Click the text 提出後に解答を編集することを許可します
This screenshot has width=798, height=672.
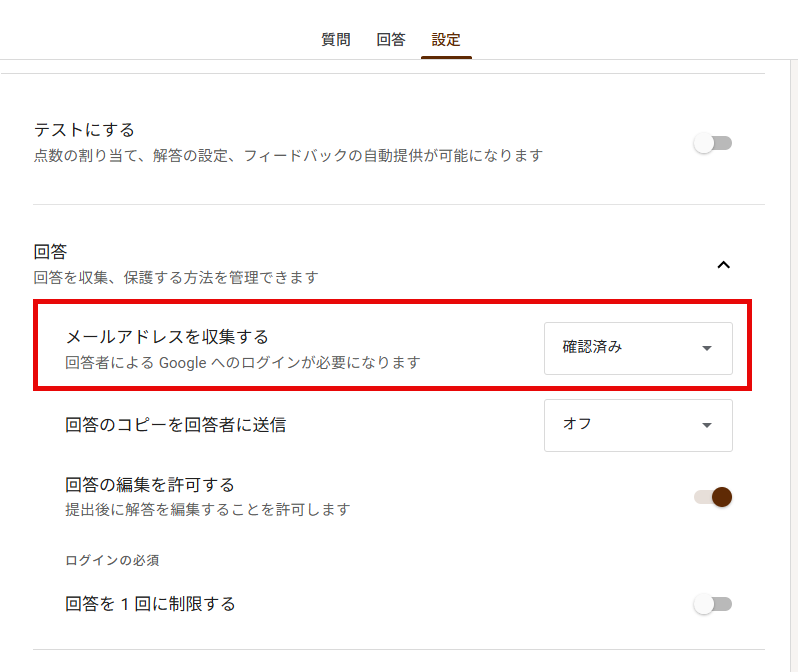pos(208,510)
